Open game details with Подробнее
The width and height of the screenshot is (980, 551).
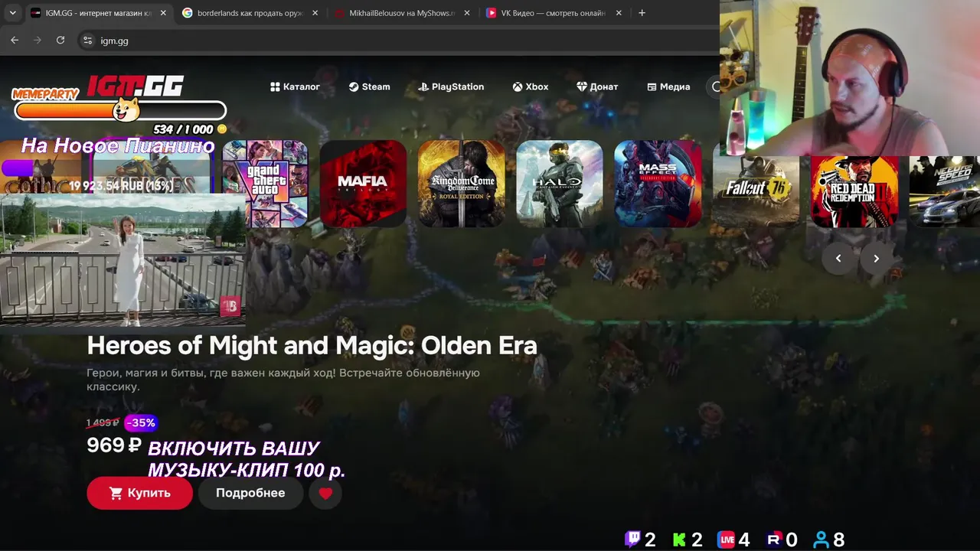click(250, 493)
